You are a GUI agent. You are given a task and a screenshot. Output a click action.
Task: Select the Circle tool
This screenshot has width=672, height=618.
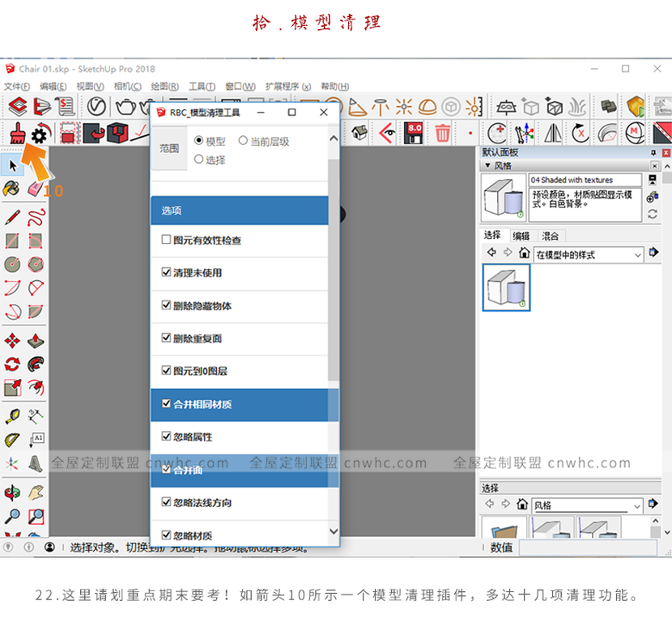click(x=12, y=264)
